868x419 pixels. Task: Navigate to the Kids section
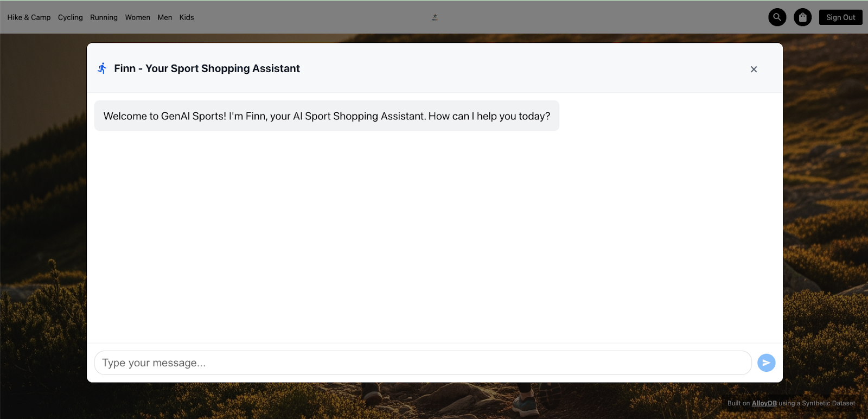[187, 17]
